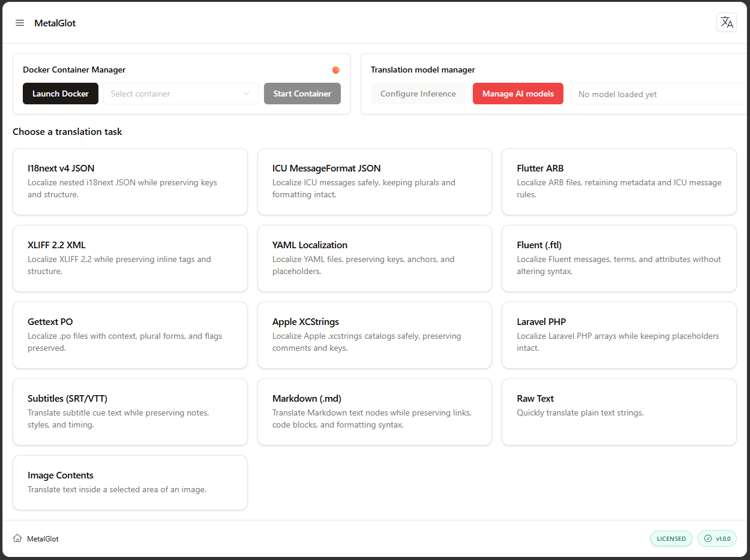Expand the container selection chevron
The height and width of the screenshot is (560, 750).
pyautogui.click(x=246, y=94)
